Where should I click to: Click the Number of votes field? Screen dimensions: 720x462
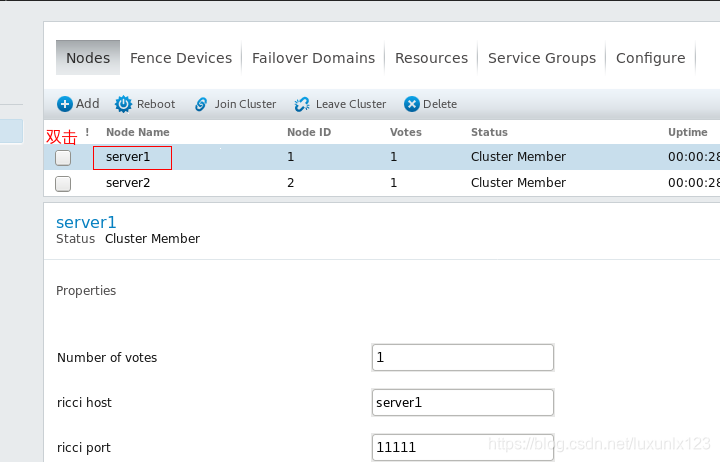click(x=462, y=357)
